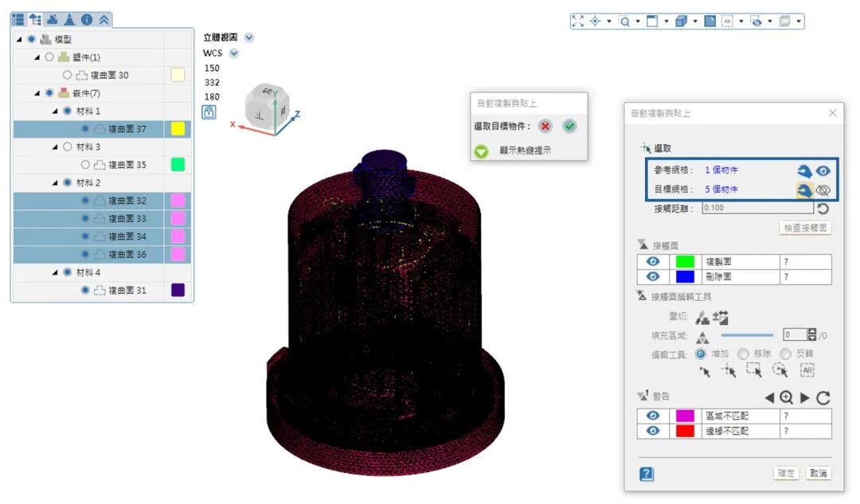Collapse the 嵌件(7) tree node
The height and width of the screenshot is (504, 860).
point(37,93)
